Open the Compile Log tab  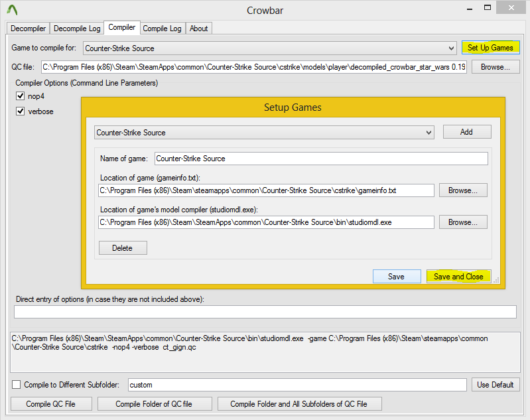coord(162,29)
